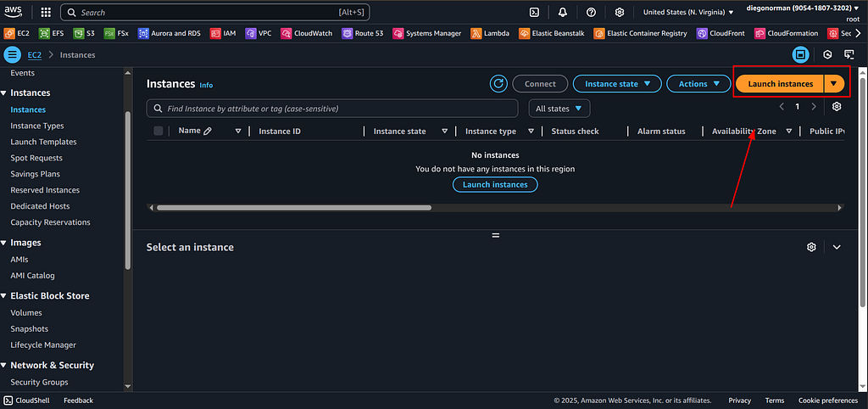Go to Instance Types in sidebar
868x409 pixels.
pos(37,126)
